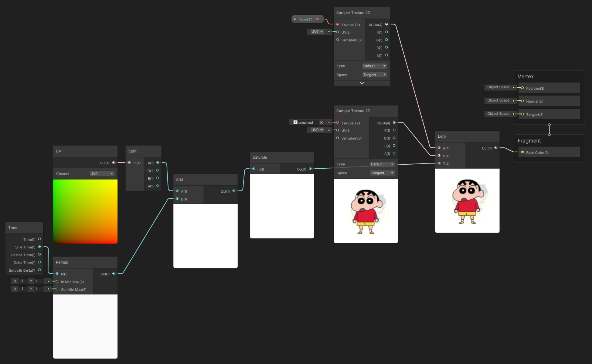Click the Saturate node In(1) input port

254,169
